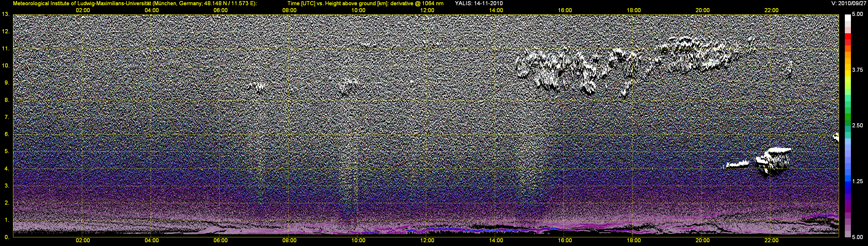Click the '5.' height axis label

[x=7, y=152]
